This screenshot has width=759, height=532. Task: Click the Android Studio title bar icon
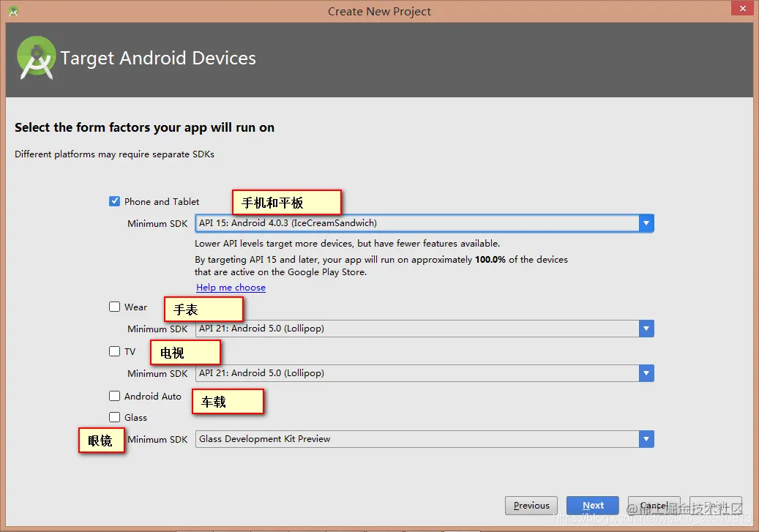tap(13, 11)
